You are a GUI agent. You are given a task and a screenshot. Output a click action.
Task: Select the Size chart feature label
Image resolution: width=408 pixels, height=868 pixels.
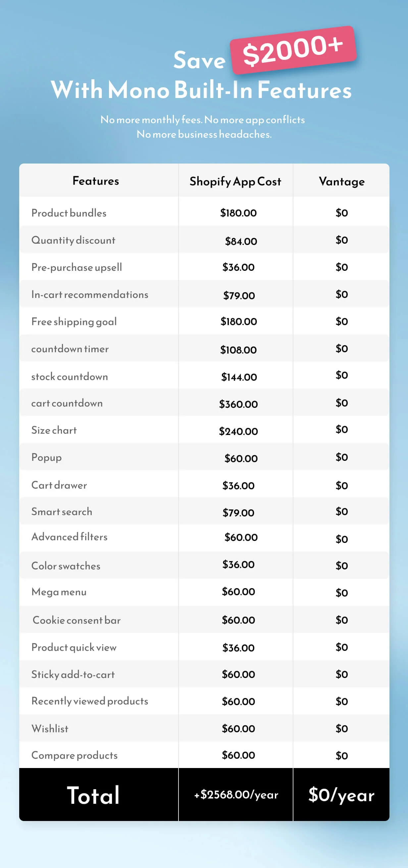(54, 430)
